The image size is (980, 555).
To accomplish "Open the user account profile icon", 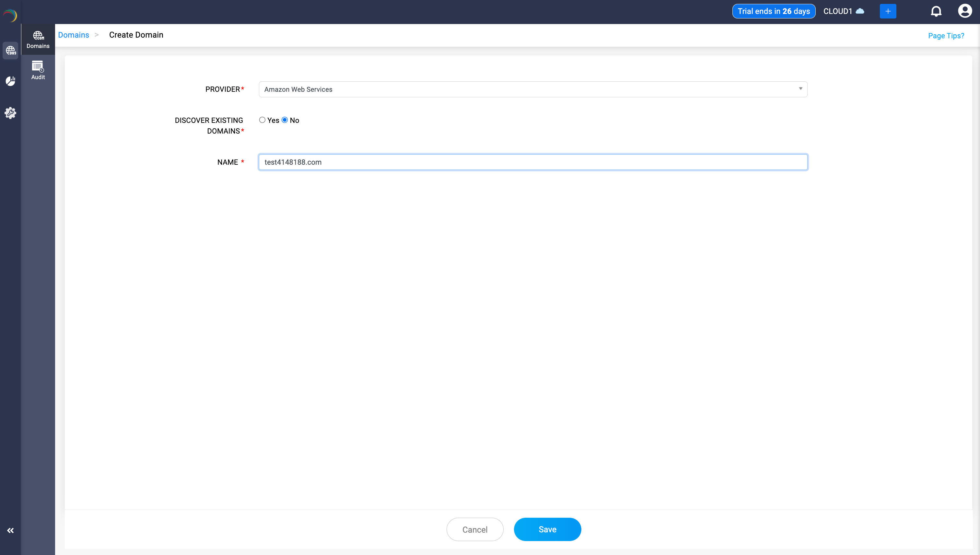I will tap(965, 11).
